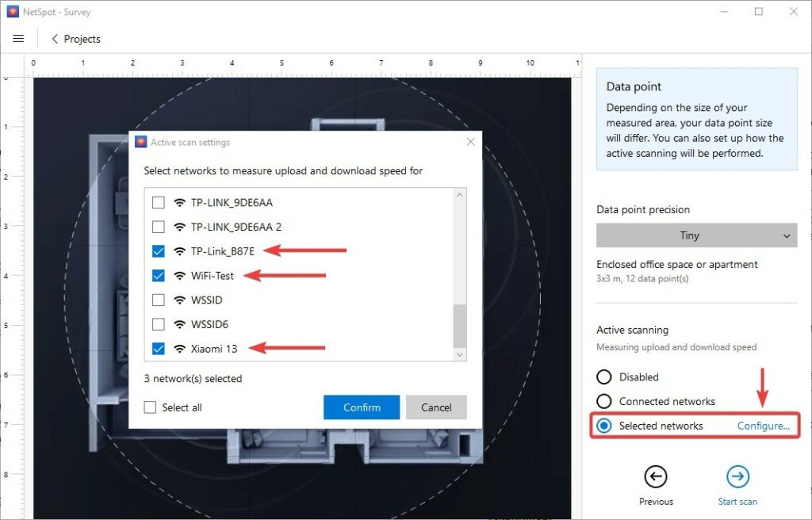Screen dimensions: 812x520
Task: Check the WSSID6 network checkbox
Action: point(159,324)
